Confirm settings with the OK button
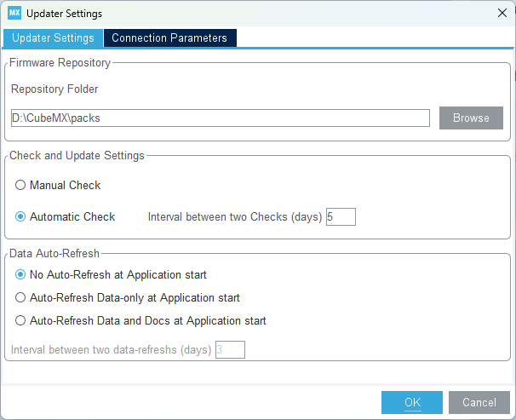 pos(412,403)
